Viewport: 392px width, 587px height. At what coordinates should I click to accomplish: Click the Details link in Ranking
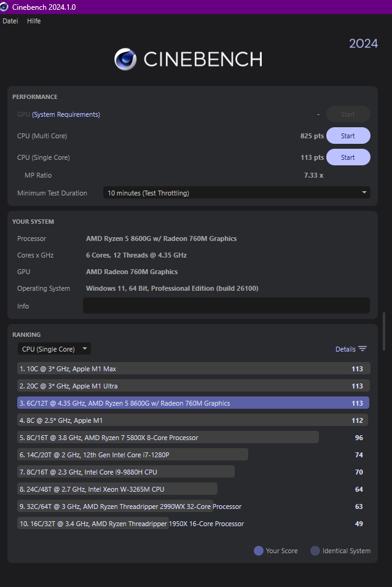tap(345, 349)
